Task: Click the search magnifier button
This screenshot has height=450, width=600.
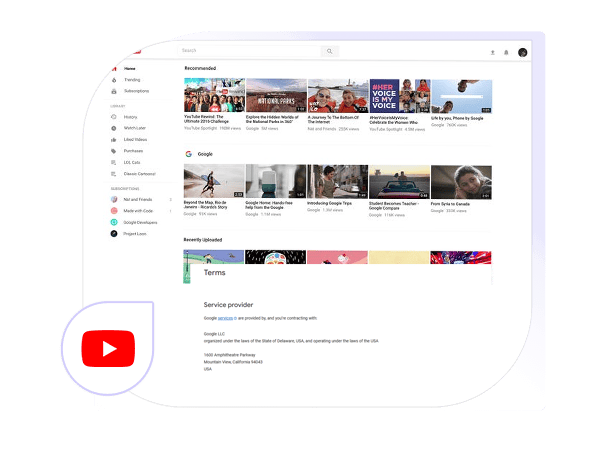Action: [x=329, y=51]
